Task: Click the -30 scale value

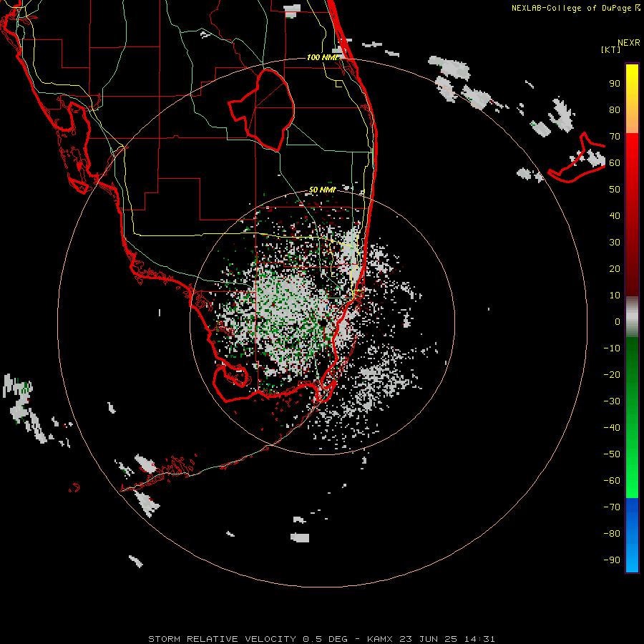Action: (612, 401)
